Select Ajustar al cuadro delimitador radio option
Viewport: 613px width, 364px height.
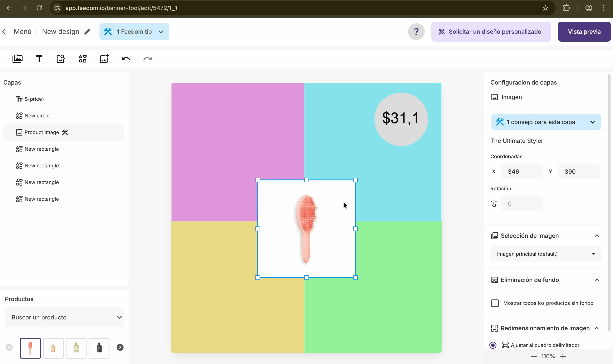(493, 345)
